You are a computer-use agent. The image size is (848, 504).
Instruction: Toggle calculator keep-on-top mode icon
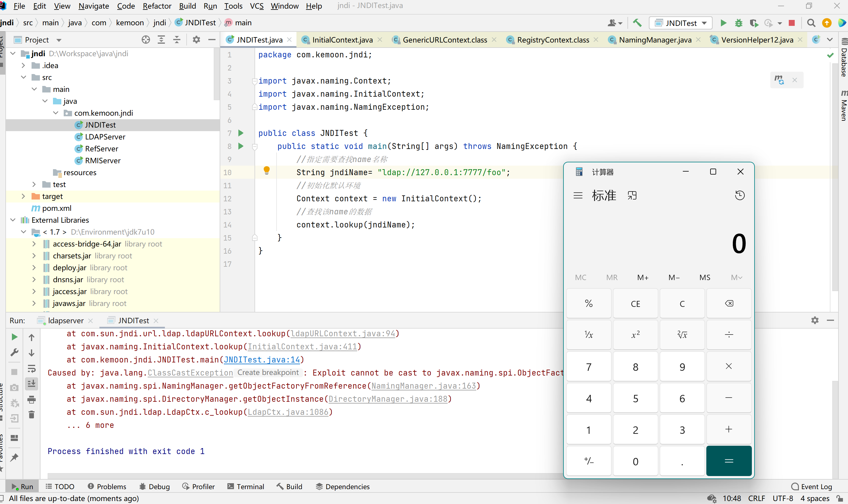[632, 195]
